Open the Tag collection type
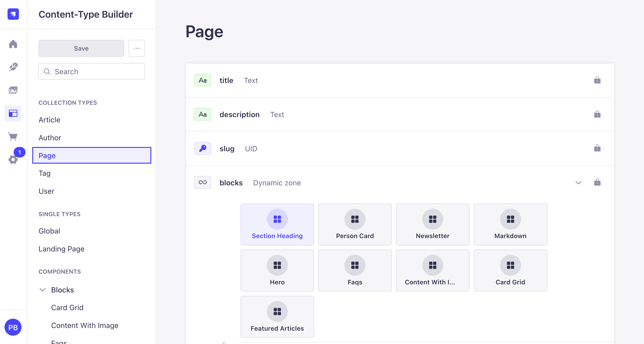Viewport: 644px width, 344px height. coord(44,173)
